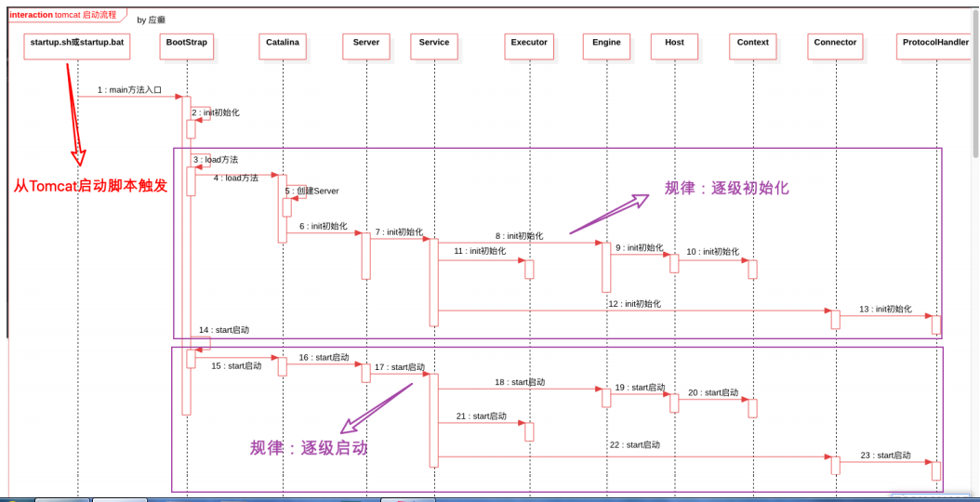Select the Catalina lifeline box
The width and height of the screenshot is (980, 502).
tap(283, 46)
